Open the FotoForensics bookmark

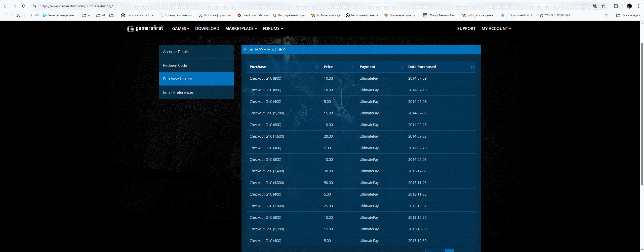click(x=138, y=15)
